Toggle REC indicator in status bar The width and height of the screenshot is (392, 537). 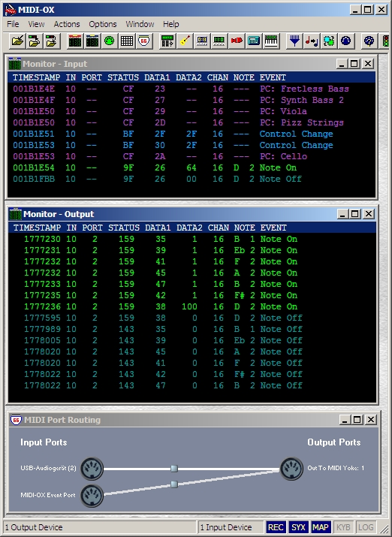[x=276, y=527]
